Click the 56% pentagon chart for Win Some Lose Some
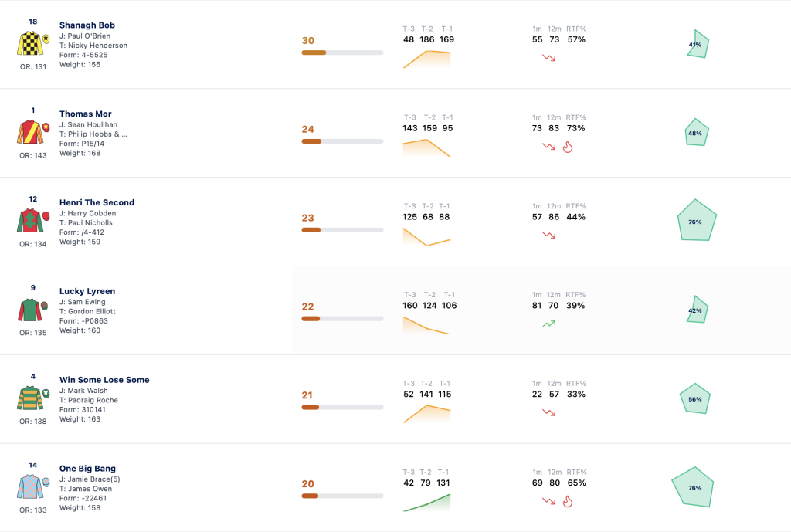 point(695,399)
